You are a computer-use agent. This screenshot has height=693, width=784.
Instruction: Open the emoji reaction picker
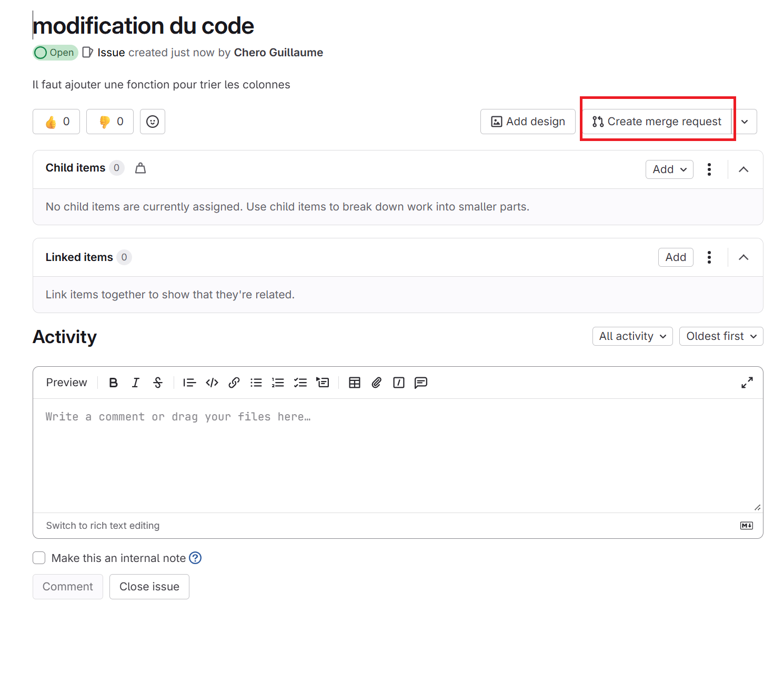click(x=153, y=122)
